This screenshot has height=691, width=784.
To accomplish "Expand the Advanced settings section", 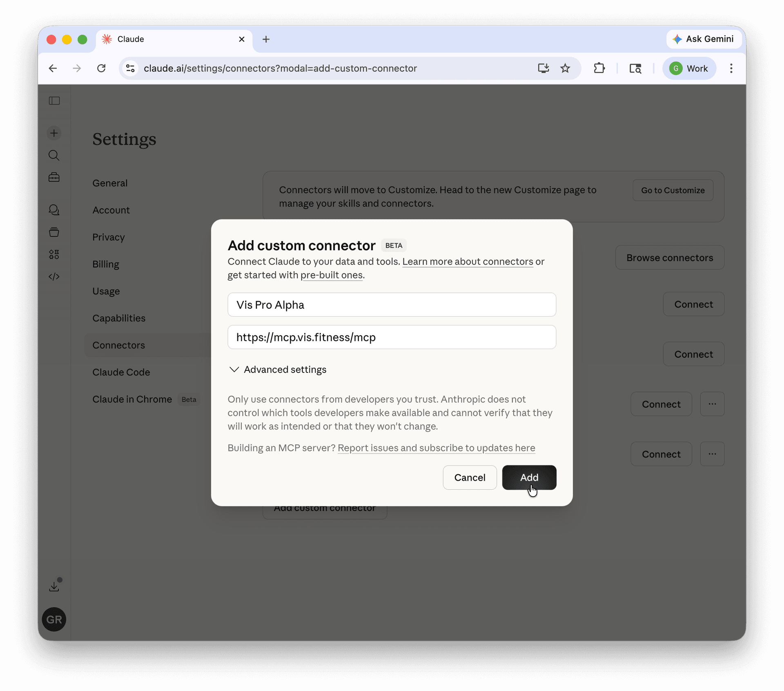I will click(x=277, y=370).
